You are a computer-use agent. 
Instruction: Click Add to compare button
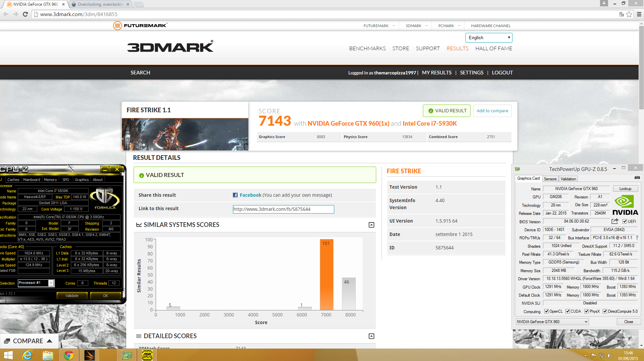(492, 111)
